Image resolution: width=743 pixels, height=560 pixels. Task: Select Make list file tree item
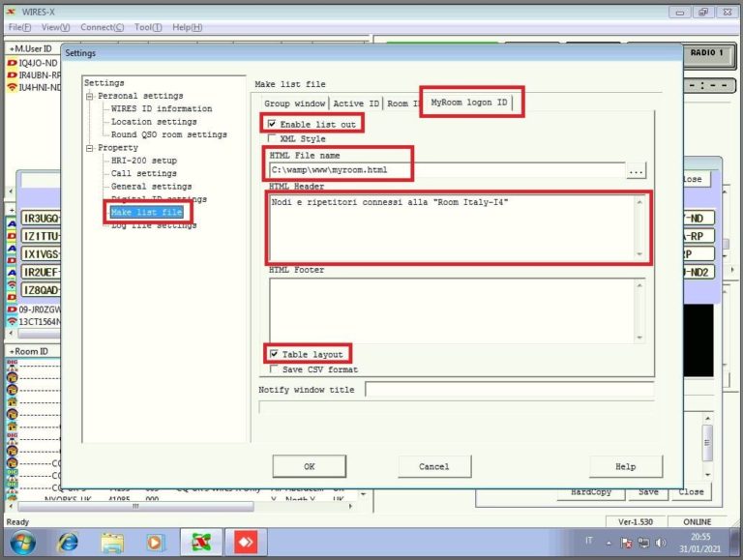coord(146,212)
